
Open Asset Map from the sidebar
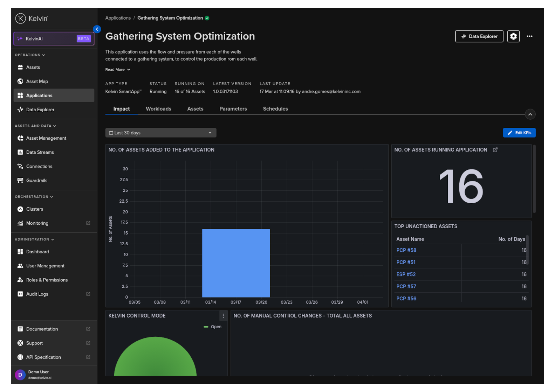point(37,82)
